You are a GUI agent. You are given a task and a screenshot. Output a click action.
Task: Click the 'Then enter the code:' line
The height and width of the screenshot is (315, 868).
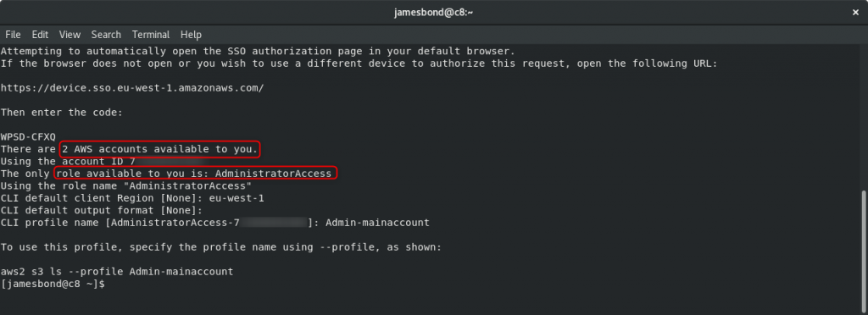point(61,112)
